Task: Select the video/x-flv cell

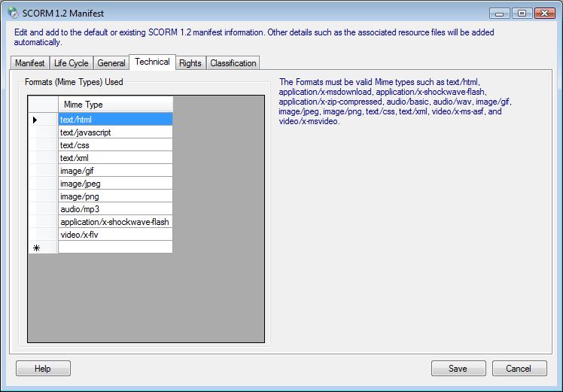Action: pos(115,235)
